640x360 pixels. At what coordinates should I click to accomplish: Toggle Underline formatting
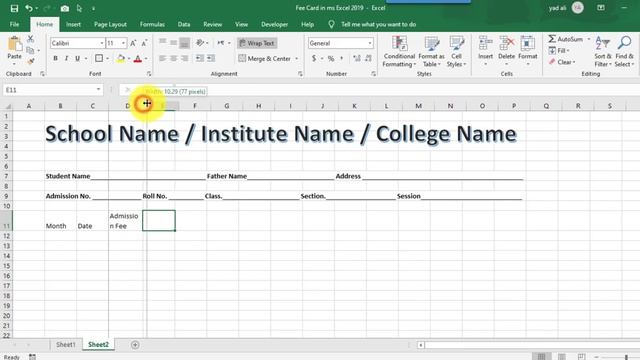click(77, 58)
